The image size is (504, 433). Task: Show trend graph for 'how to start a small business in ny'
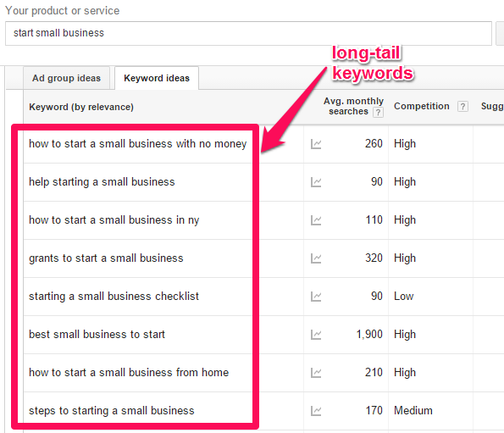tap(316, 220)
